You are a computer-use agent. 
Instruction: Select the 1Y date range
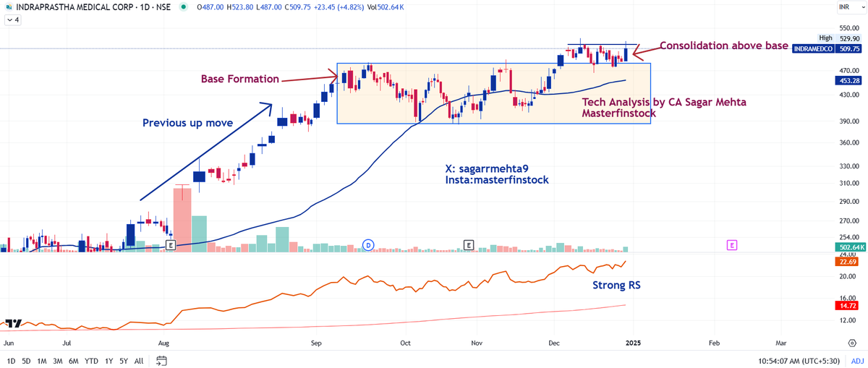pyautogui.click(x=109, y=361)
